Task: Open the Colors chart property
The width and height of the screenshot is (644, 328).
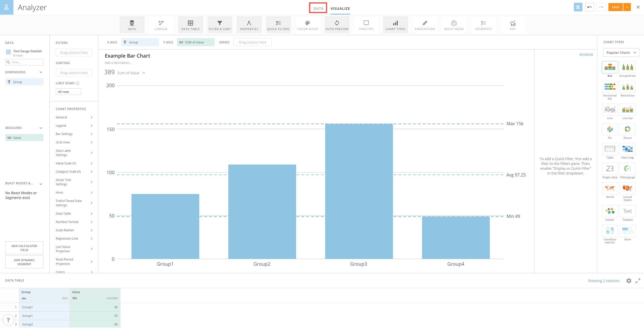Action: coord(74,272)
